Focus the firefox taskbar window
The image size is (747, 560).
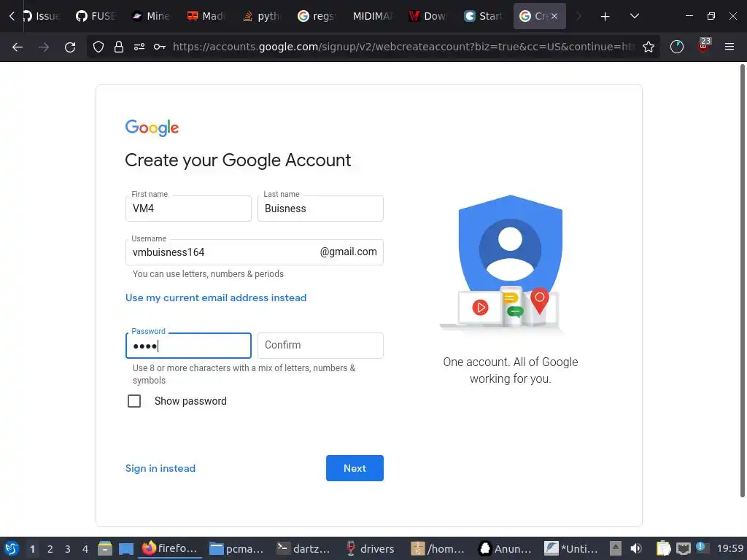tap(169, 548)
